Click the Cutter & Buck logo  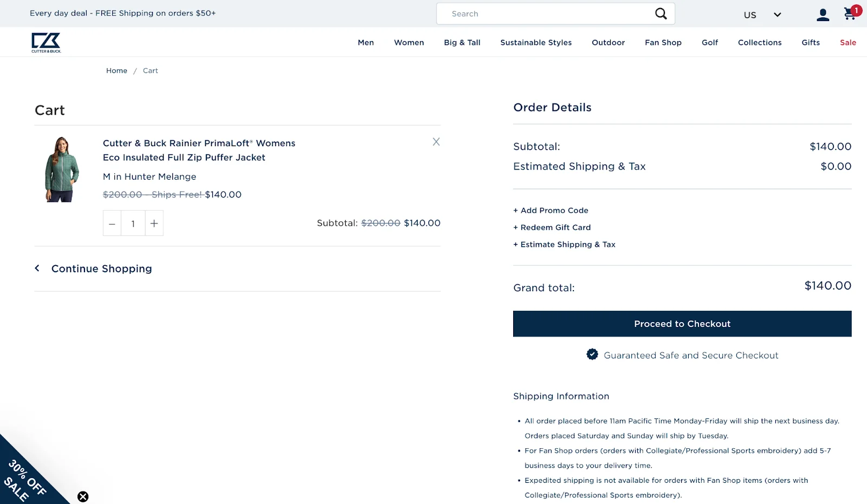(46, 43)
